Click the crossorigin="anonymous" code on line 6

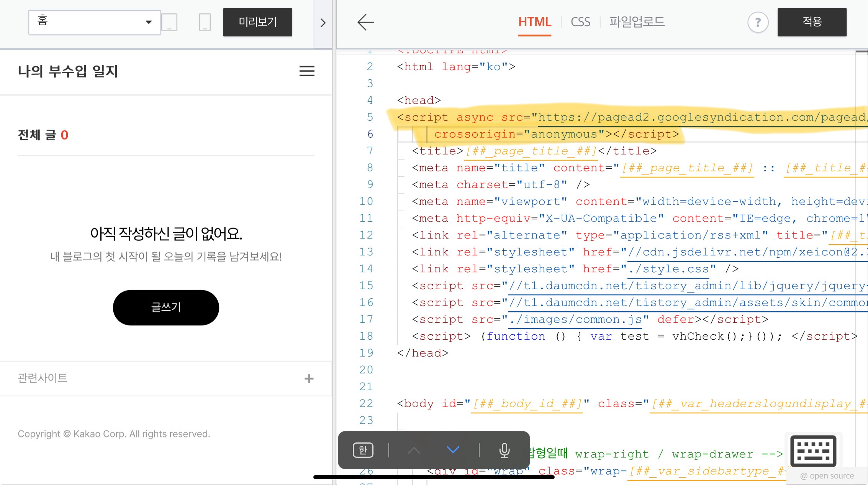tap(556, 134)
